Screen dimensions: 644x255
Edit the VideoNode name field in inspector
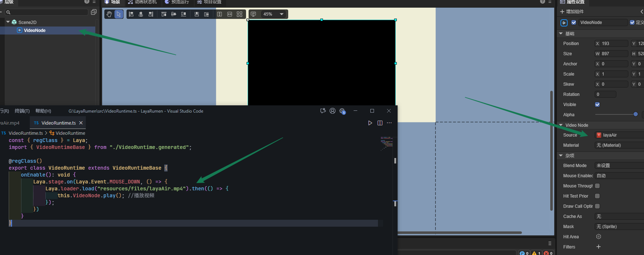(x=603, y=23)
